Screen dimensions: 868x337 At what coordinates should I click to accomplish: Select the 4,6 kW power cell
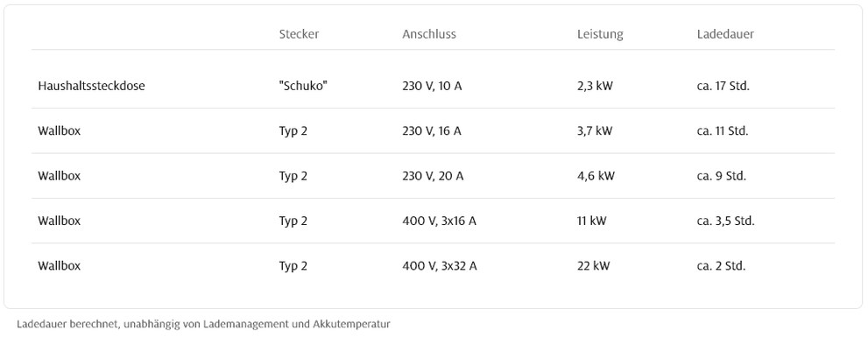(x=596, y=176)
